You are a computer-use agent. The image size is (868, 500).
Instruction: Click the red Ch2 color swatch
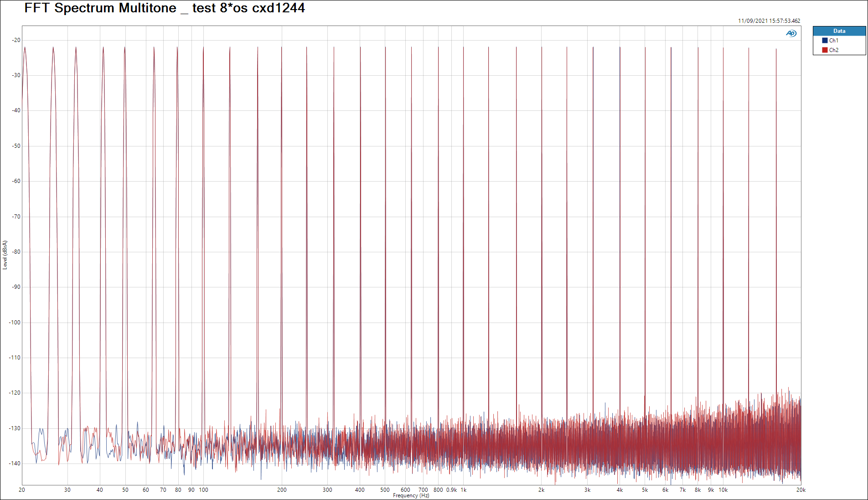pos(825,50)
